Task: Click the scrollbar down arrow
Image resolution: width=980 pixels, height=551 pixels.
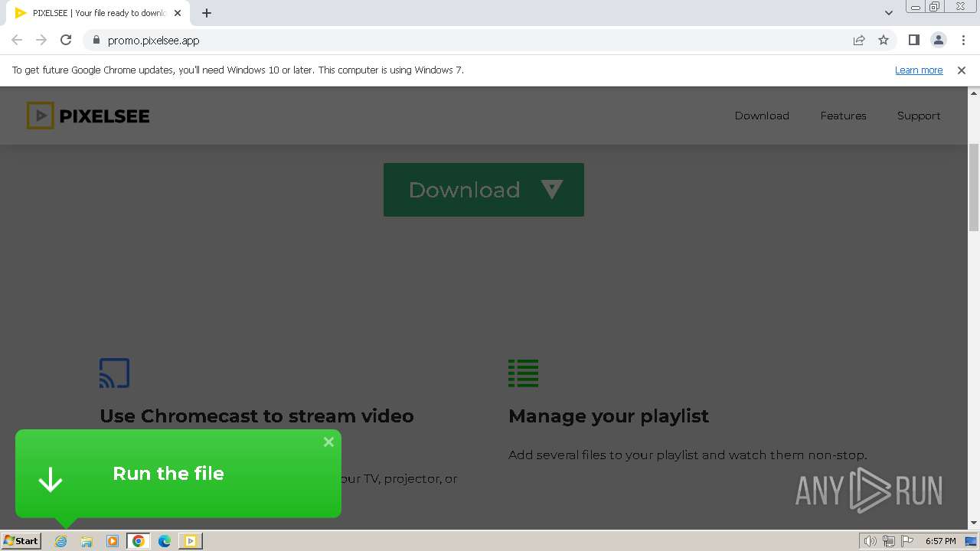Action: click(x=974, y=523)
